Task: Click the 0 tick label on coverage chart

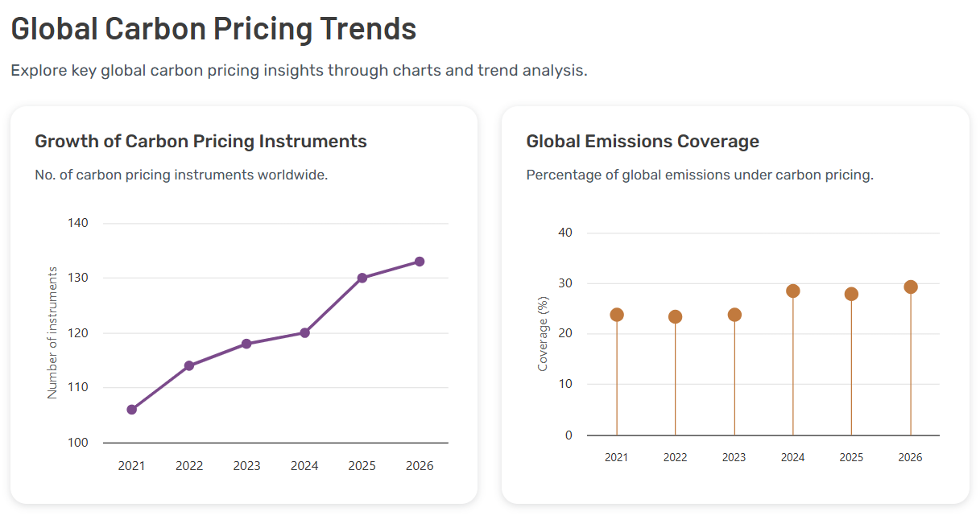Action: [x=569, y=435]
